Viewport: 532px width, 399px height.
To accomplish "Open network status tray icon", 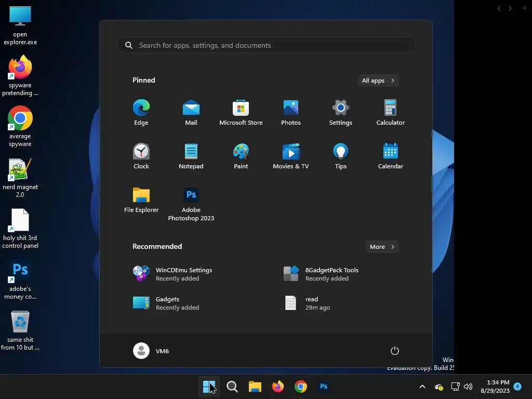I will [455, 387].
